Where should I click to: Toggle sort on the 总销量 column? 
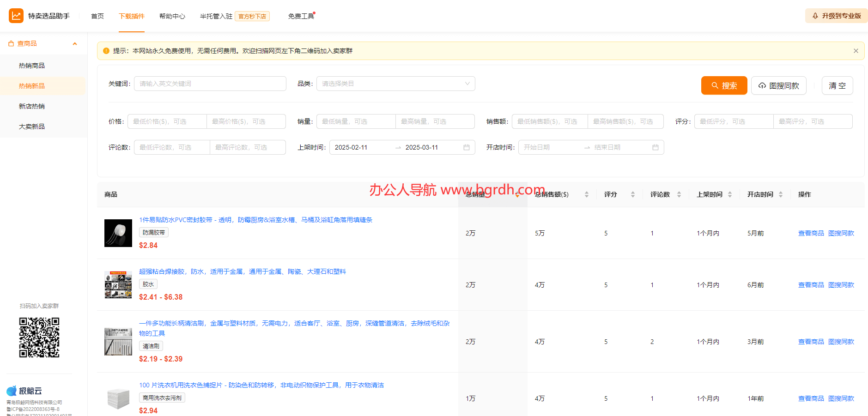[x=517, y=194]
